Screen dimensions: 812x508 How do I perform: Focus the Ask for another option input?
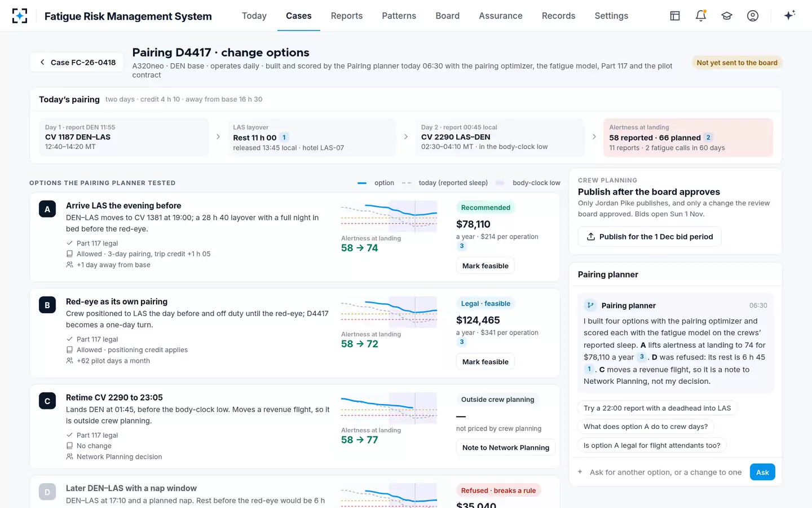(x=666, y=472)
